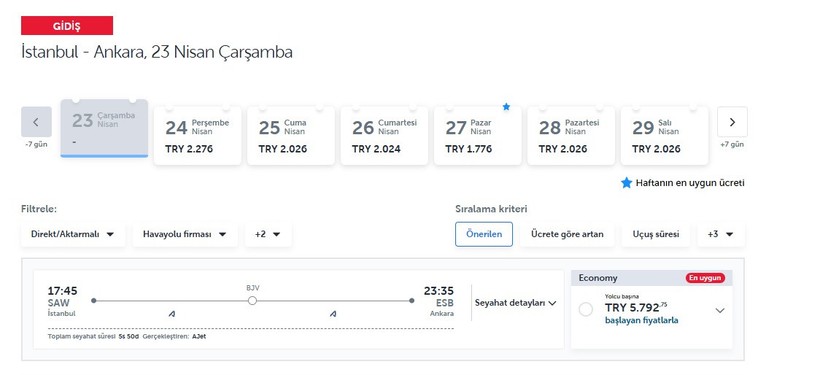Click the second AJet logo after BJV stop
The height and width of the screenshot is (375, 820).
(x=333, y=314)
